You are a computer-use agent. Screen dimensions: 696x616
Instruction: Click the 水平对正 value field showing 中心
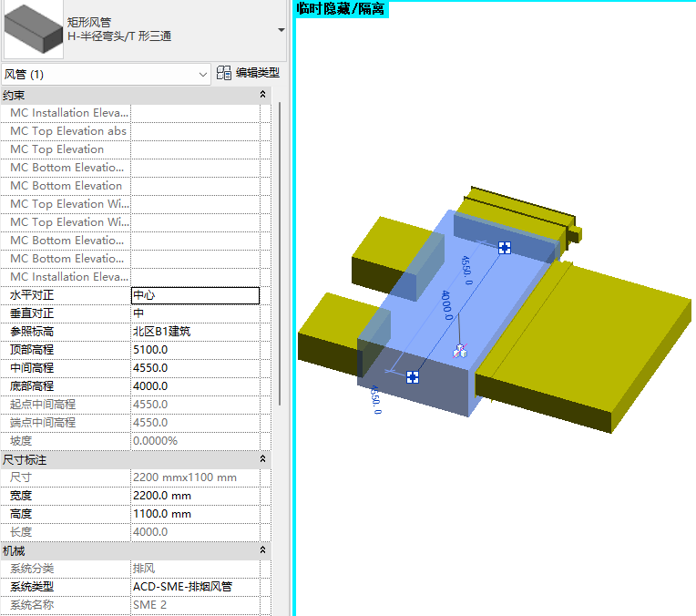pyautogui.click(x=195, y=295)
